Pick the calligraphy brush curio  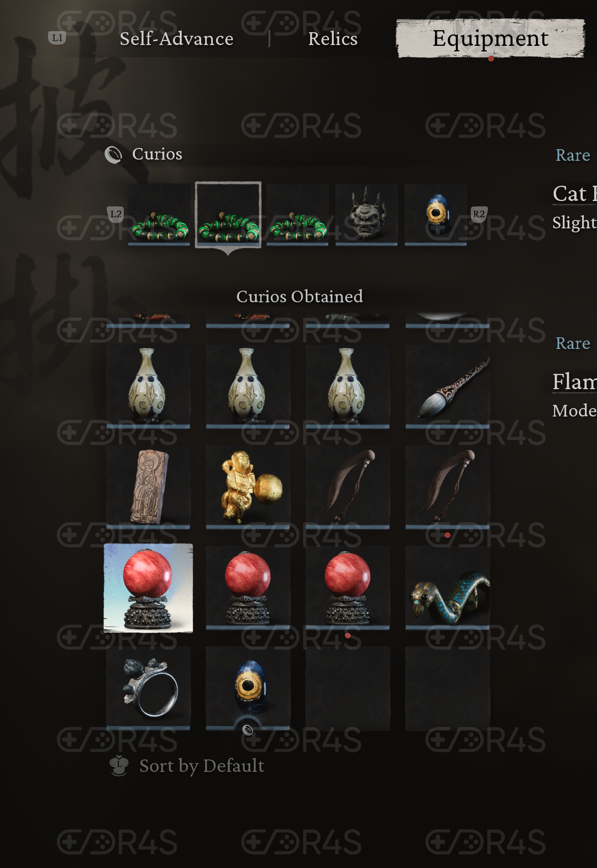[x=447, y=386]
